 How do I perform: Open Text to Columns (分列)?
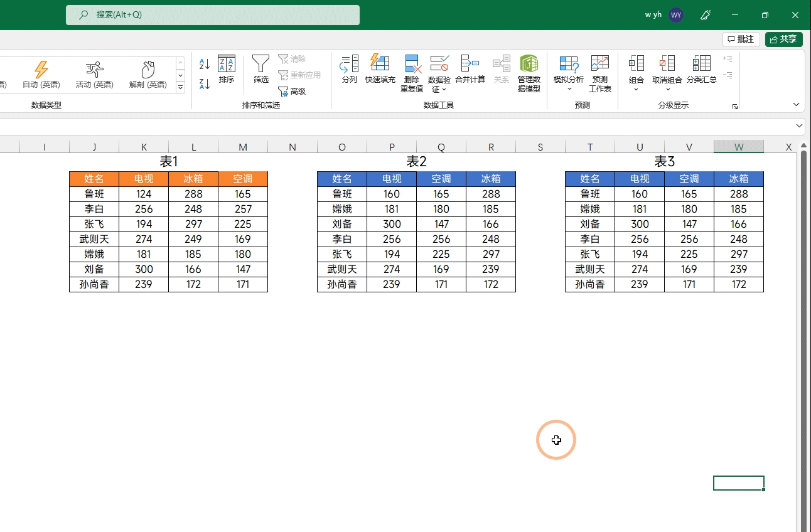pos(350,70)
